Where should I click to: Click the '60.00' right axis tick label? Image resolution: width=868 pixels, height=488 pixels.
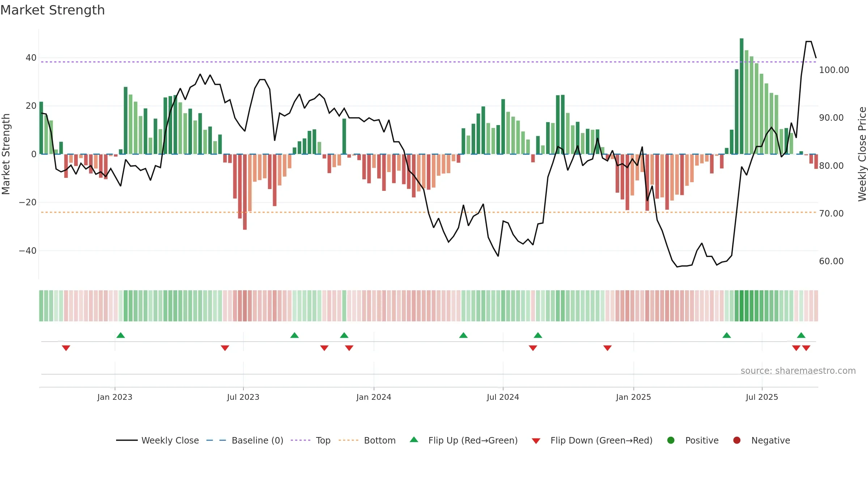click(831, 261)
